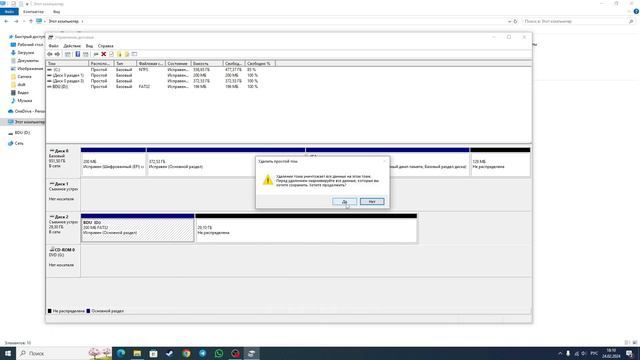Click Disk Management toolbar back arrow
The image size is (640, 360).
(x=50, y=54)
